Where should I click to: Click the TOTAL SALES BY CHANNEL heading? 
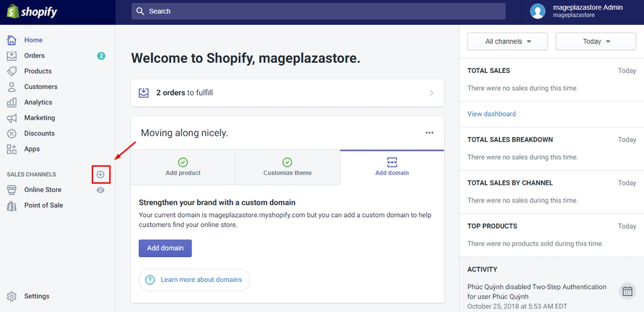[510, 183]
